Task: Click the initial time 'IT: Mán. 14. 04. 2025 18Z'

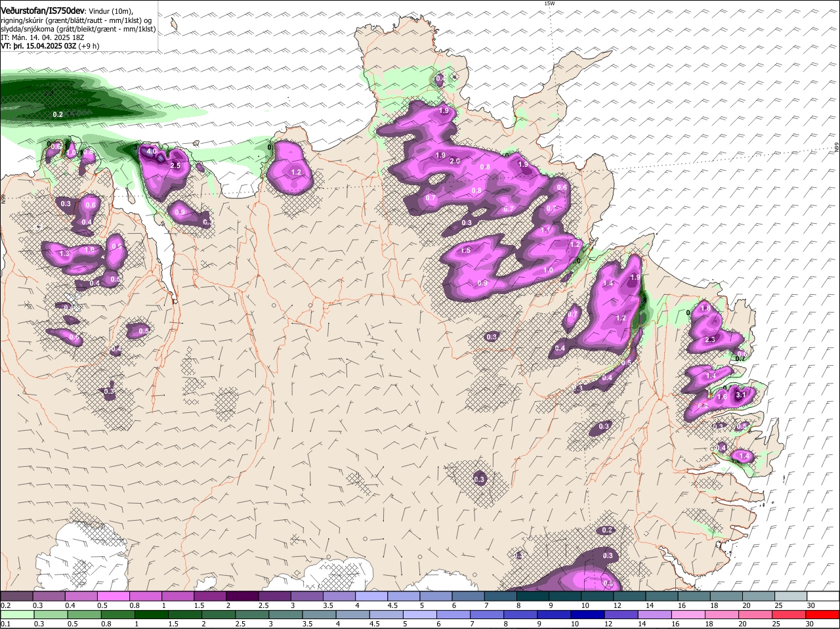Action: pos(43,37)
